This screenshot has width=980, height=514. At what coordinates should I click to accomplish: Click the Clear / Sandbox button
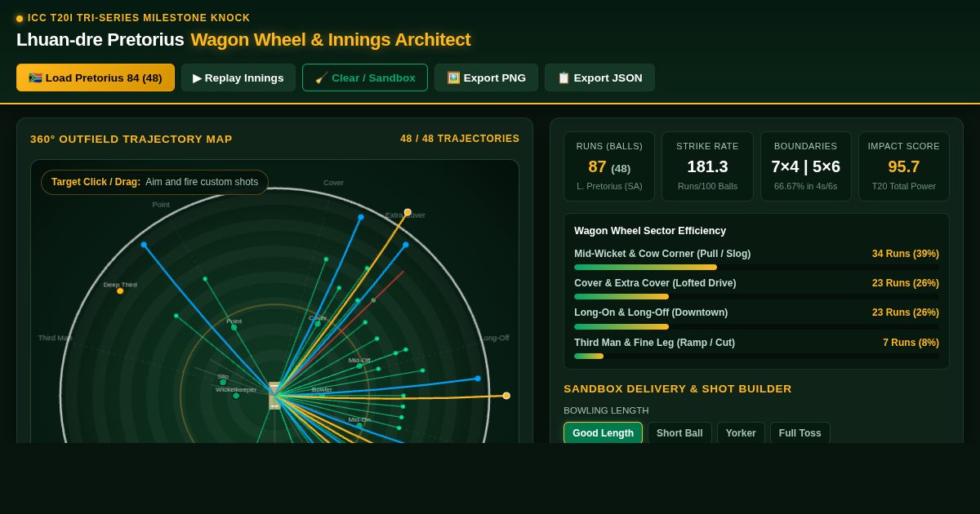pos(365,78)
